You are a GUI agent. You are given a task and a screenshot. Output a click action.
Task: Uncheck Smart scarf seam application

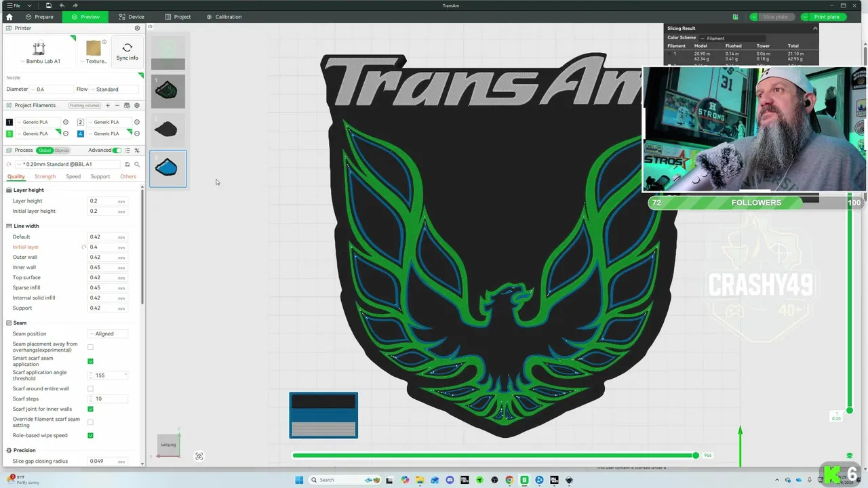coord(90,361)
